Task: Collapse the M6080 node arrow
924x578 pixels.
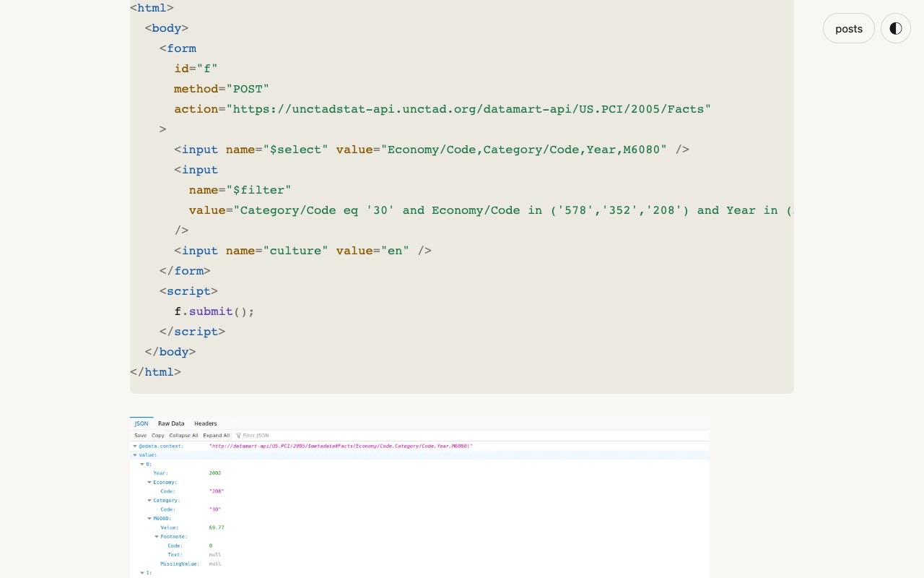Action: (149, 518)
